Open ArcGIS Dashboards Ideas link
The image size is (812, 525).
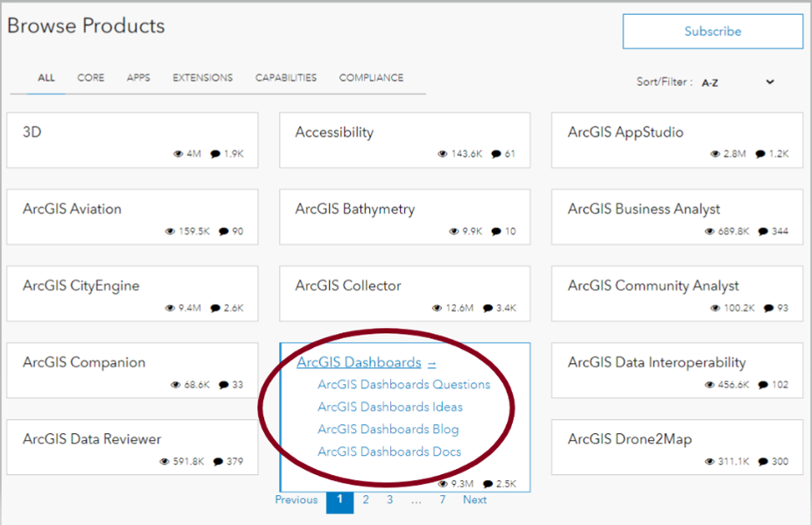(x=390, y=407)
